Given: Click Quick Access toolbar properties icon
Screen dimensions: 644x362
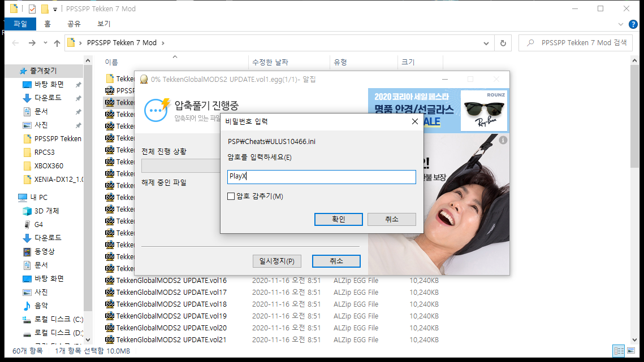Looking at the screenshot, I should click(x=32, y=8).
